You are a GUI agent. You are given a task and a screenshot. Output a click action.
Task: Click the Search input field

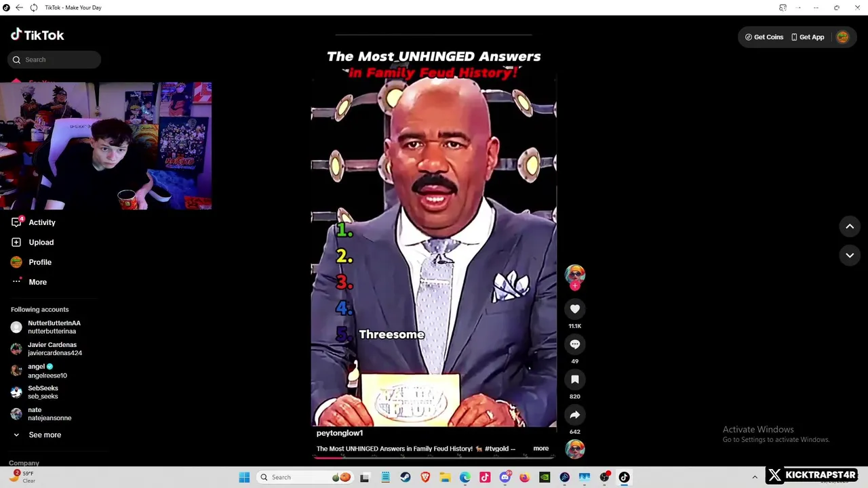[x=54, y=60]
